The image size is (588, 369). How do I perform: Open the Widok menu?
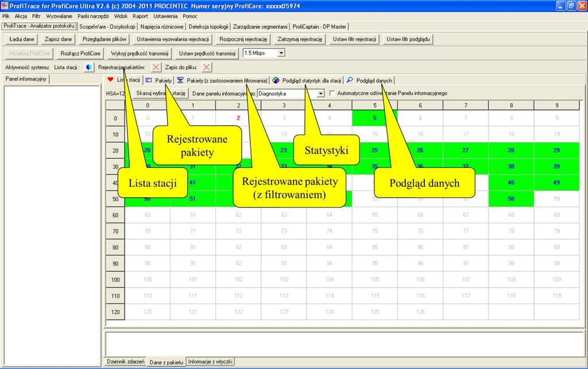pyautogui.click(x=121, y=16)
